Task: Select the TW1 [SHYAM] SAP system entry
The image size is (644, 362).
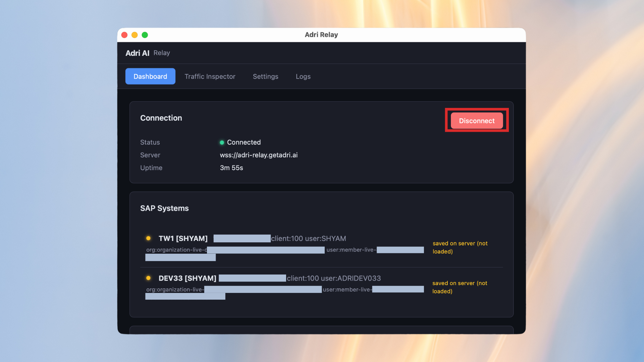Action: click(183, 238)
